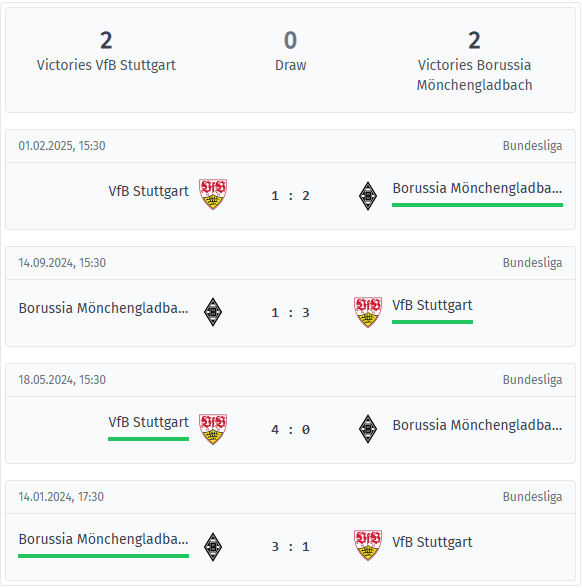The width and height of the screenshot is (582, 588).
Task: Select underlined Borussia Mönchengladbach in 01.02.2025 match
Action: coord(477,188)
